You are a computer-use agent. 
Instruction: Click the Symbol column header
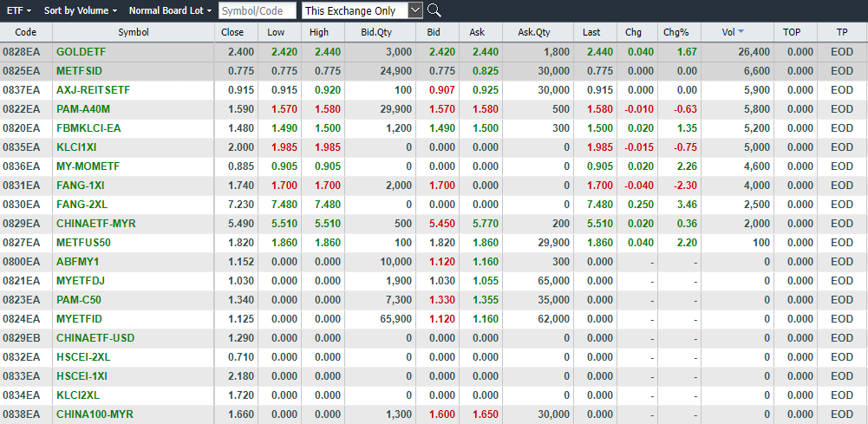tap(133, 32)
